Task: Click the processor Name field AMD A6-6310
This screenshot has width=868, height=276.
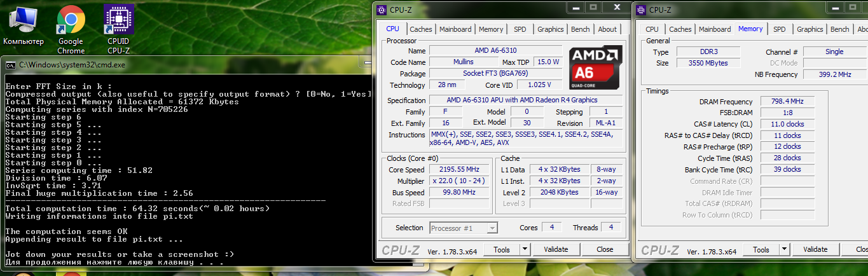Action: [496, 50]
